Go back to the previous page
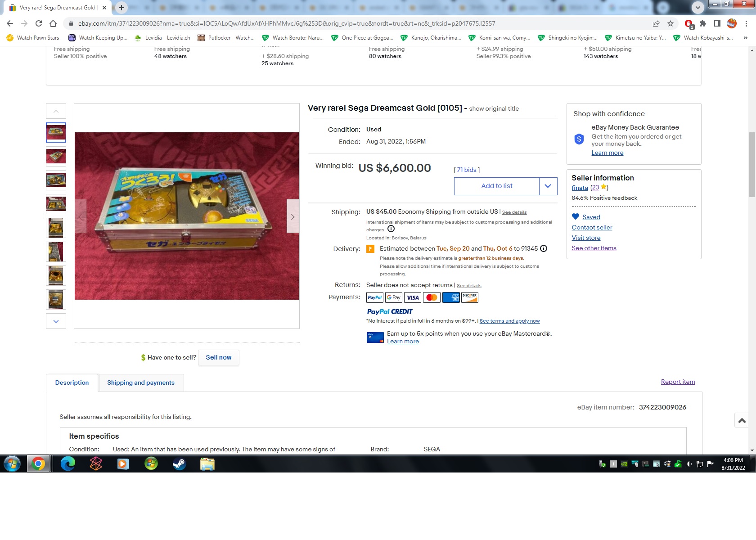756x540 pixels. [10, 23]
